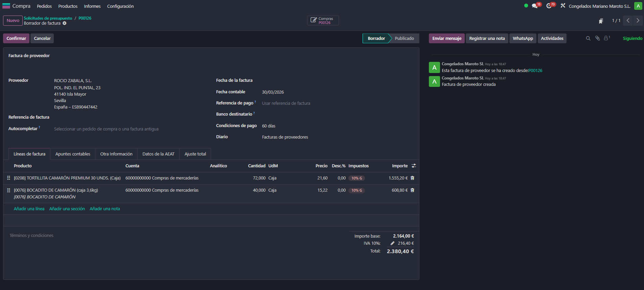Click the Fecha contable date field
This screenshot has width=644, height=290.
point(304,92)
